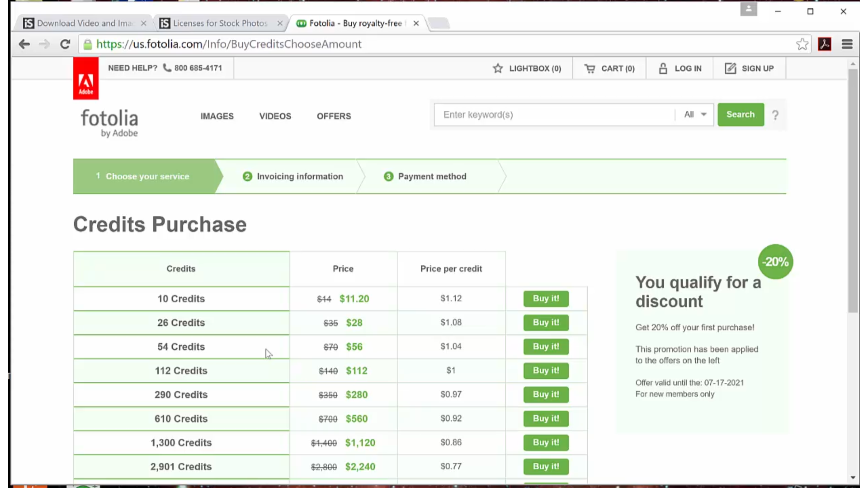The image size is (868, 488).
Task: Click the Price per credit column header
Action: (x=451, y=269)
